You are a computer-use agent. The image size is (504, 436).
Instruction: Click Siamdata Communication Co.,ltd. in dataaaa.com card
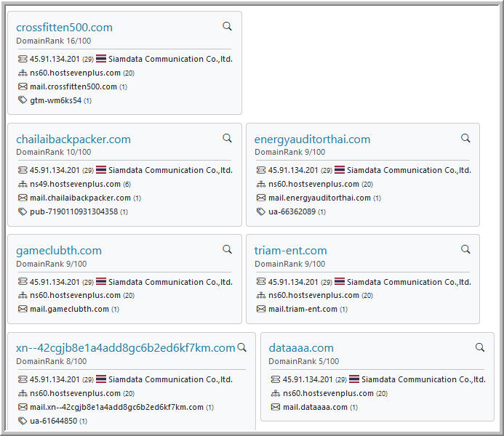tap(423, 379)
